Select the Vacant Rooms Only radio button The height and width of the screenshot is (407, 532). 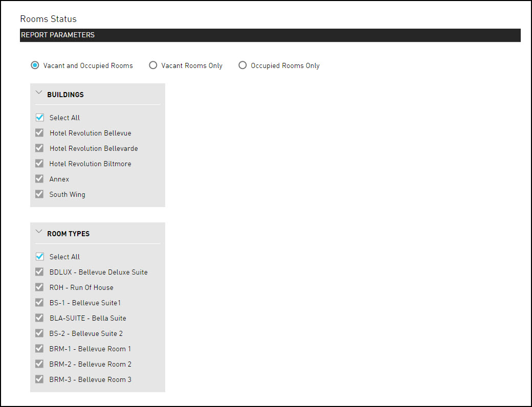[x=153, y=65]
